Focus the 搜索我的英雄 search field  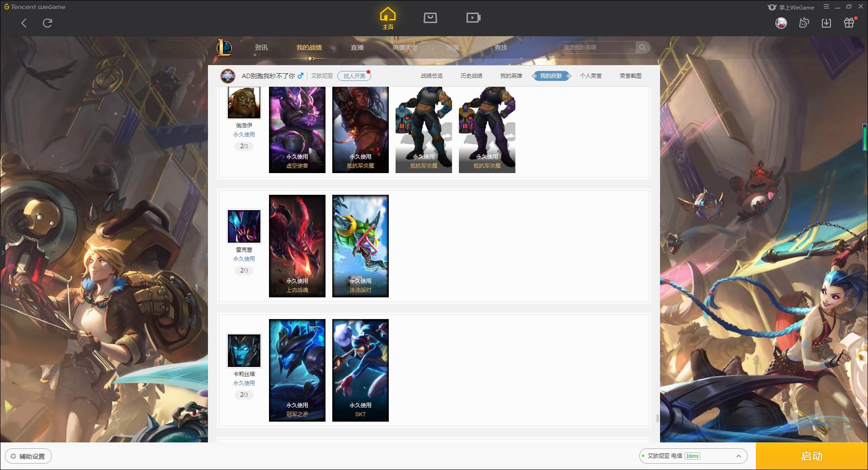point(597,47)
